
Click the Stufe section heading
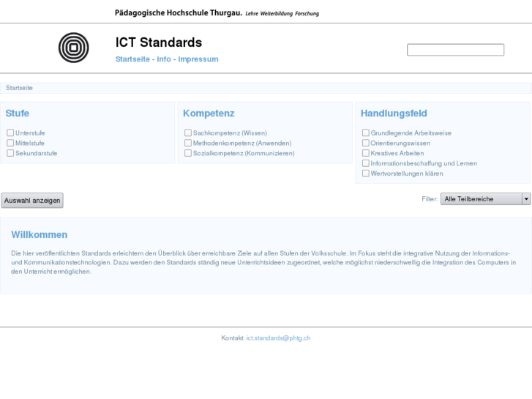click(18, 113)
